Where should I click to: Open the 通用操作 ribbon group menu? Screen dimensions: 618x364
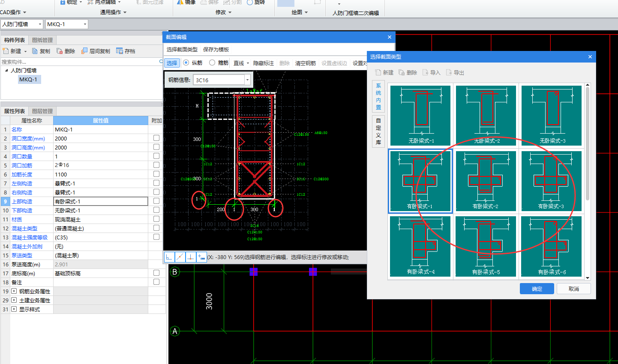pos(114,12)
